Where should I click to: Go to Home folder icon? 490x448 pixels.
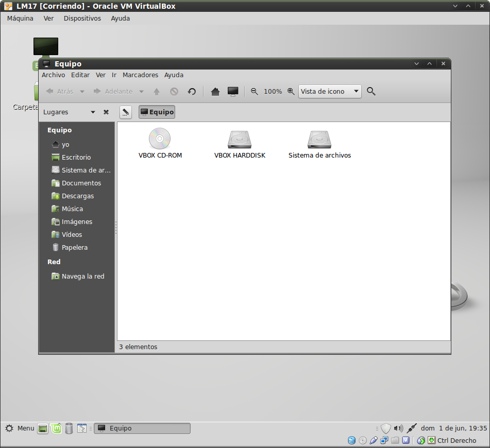coord(215,92)
